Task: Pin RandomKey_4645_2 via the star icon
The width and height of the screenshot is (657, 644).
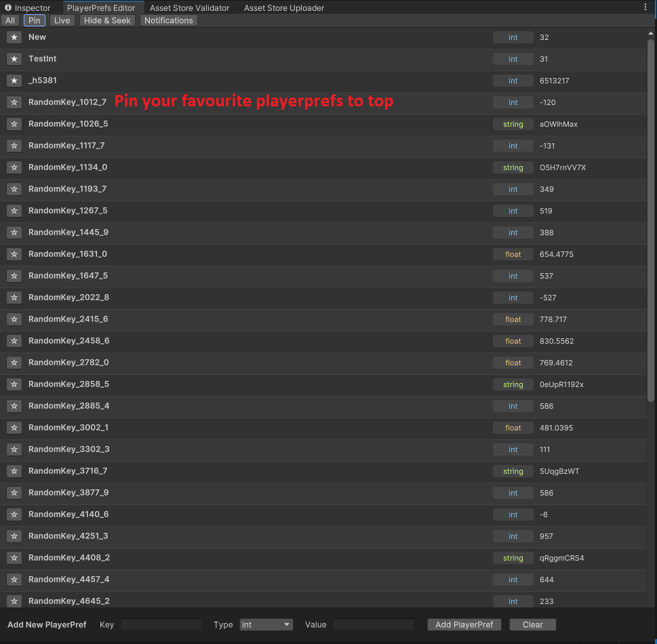Action: [14, 601]
